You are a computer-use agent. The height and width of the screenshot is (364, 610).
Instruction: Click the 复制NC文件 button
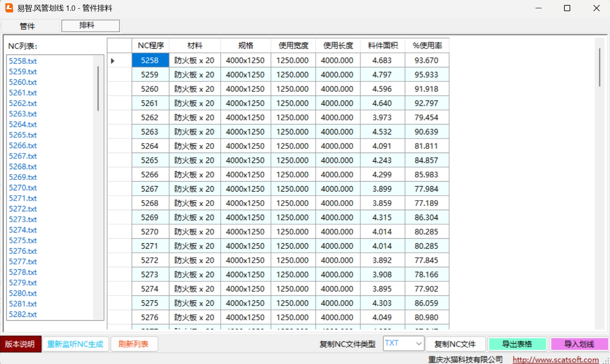pos(455,344)
